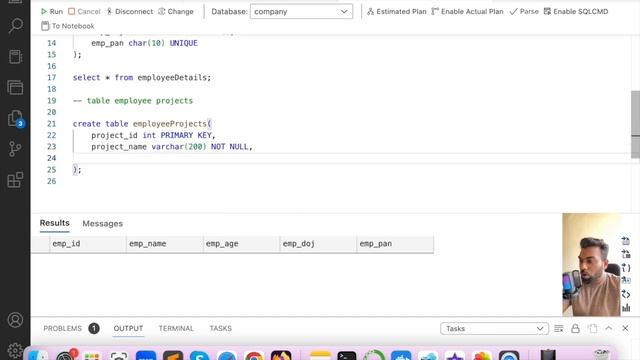Run the SQL query

[x=52, y=11]
